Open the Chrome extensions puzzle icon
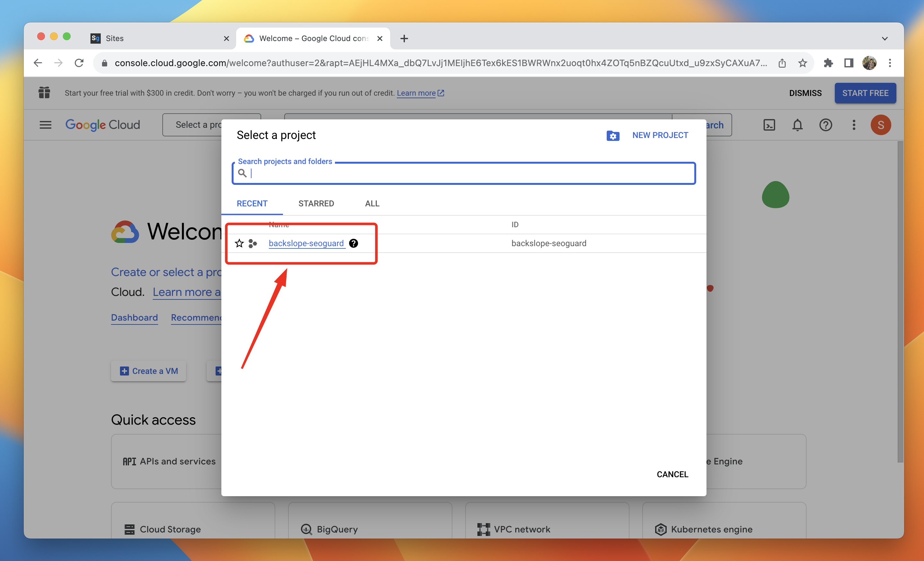This screenshot has height=561, width=924. click(828, 63)
